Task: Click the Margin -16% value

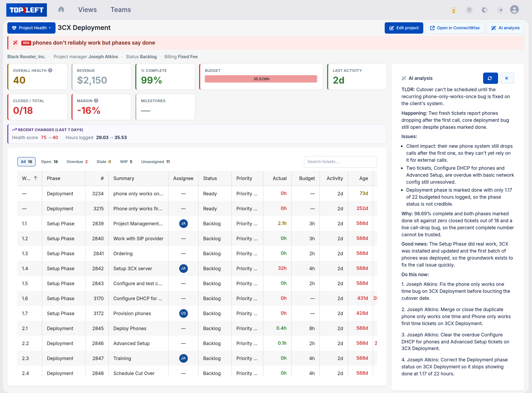Action: coord(88,110)
